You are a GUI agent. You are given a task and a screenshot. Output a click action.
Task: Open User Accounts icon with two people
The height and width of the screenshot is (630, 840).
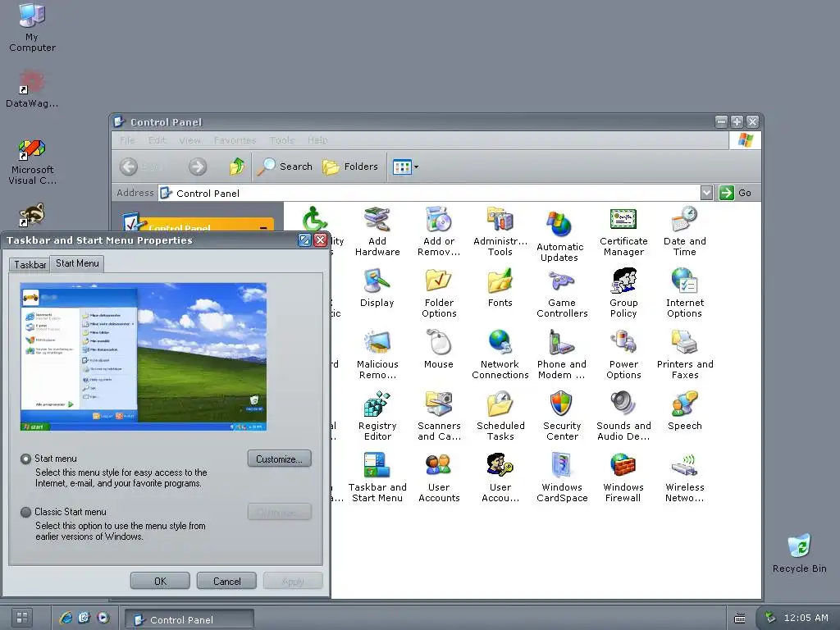(x=439, y=478)
